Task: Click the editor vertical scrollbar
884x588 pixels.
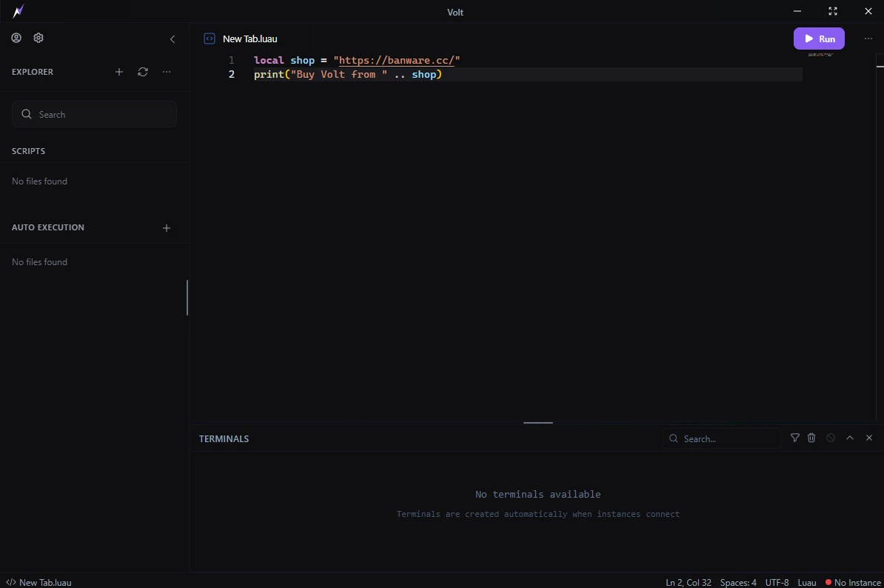Action: point(880,237)
